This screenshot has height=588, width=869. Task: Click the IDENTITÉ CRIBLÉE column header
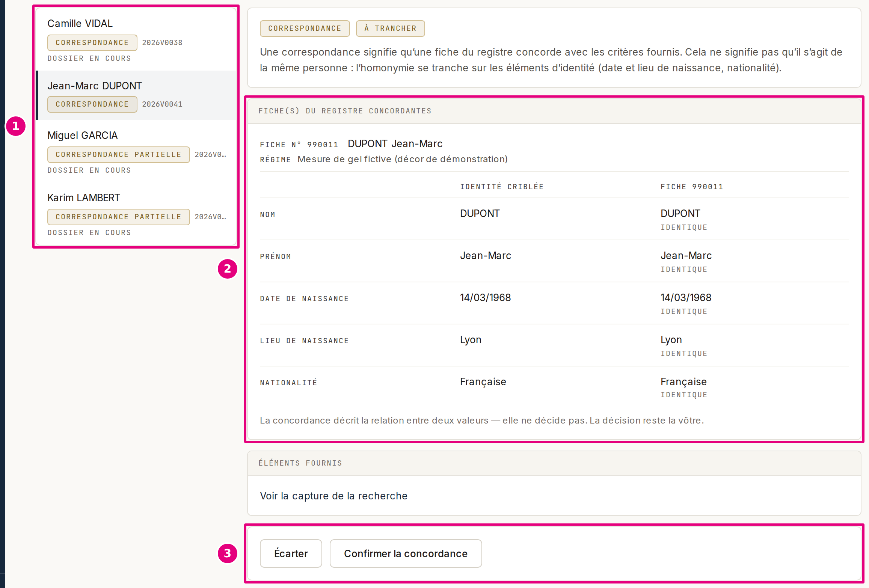click(x=502, y=187)
